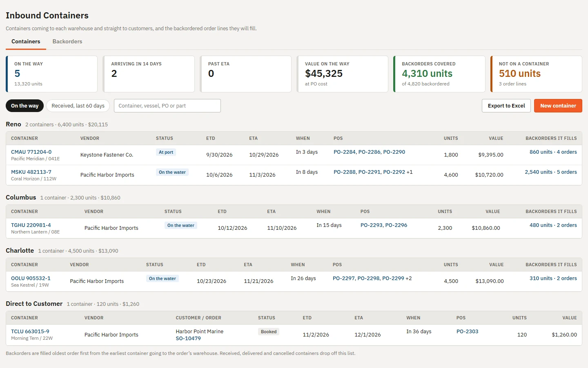Select the Containers tab

pos(26,41)
